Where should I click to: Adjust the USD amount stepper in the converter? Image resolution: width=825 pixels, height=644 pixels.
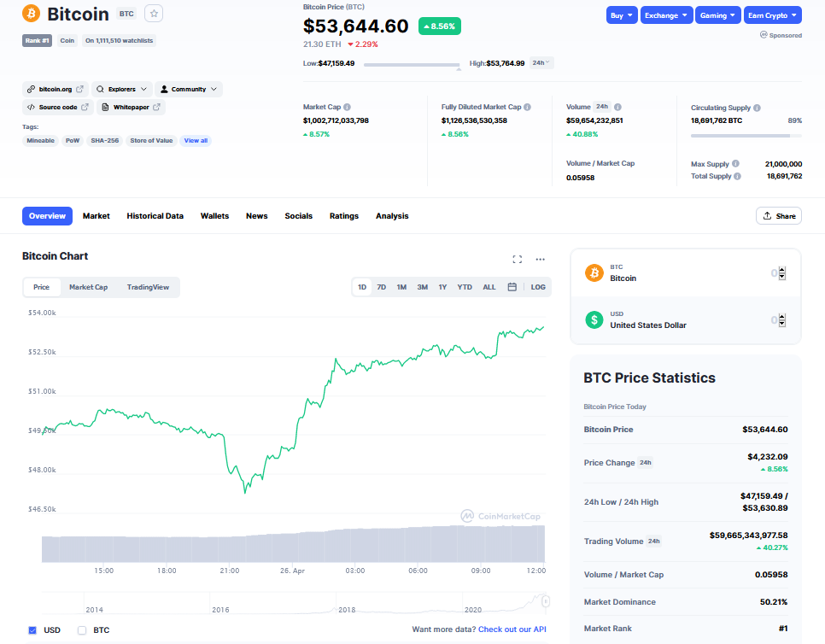781,320
